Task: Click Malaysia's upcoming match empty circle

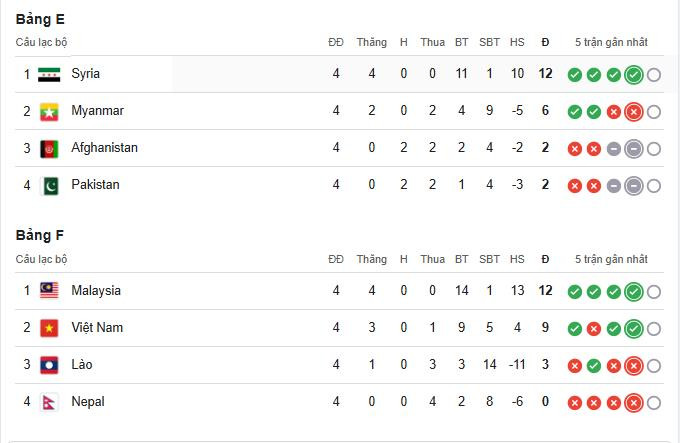Action: 654,292
